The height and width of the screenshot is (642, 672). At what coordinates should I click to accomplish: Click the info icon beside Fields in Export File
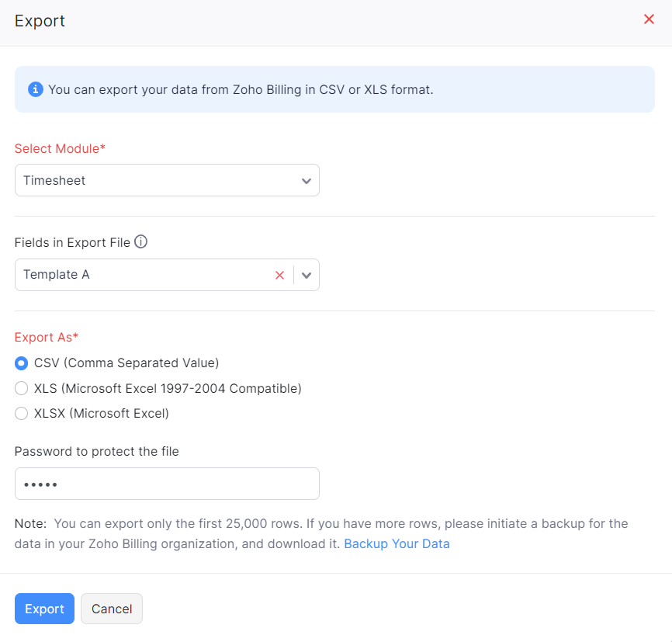[x=140, y=241]
